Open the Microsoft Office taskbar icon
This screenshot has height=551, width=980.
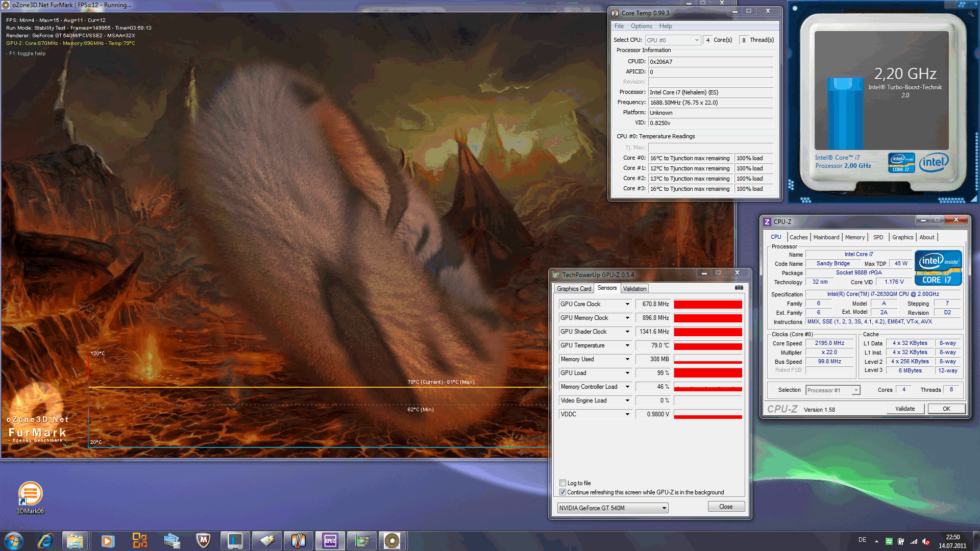[x=139, y=541]
